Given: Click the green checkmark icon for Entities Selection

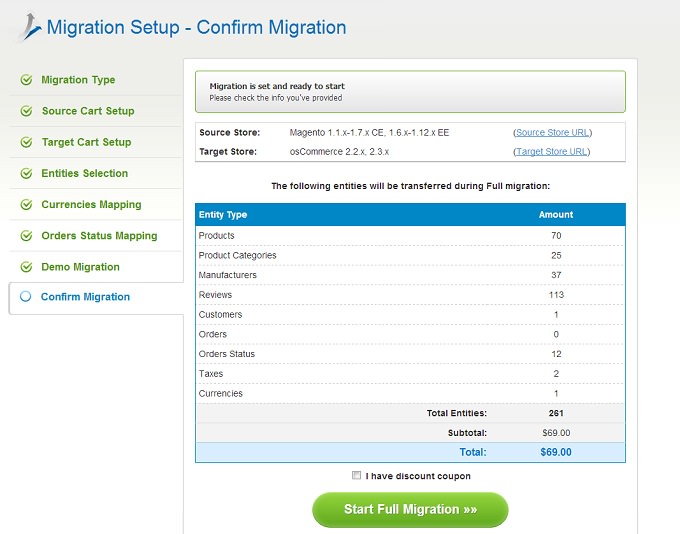Looking at the screenshot, I should [x=26, y=174].
